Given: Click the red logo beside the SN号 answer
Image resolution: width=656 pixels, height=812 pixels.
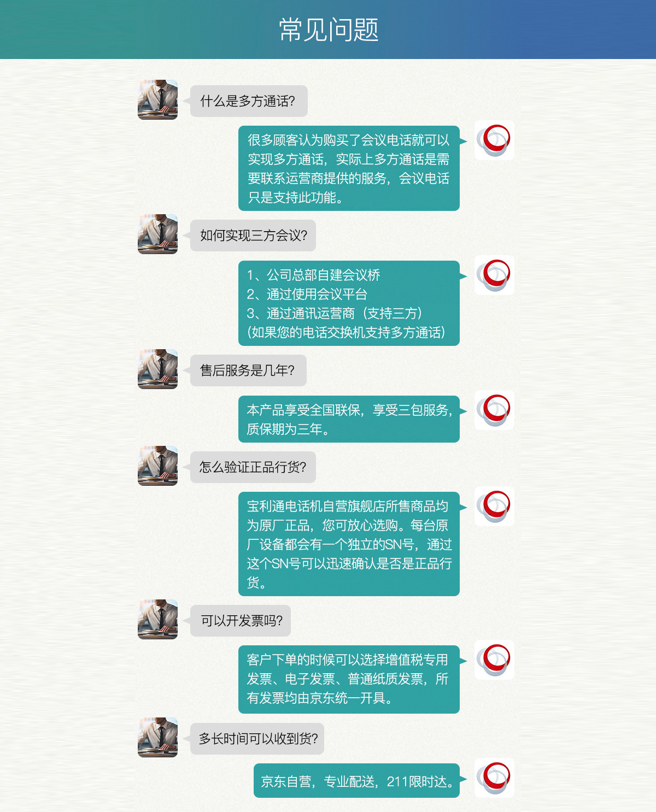Looking at the screenshot, I should (x=494, y=507).
